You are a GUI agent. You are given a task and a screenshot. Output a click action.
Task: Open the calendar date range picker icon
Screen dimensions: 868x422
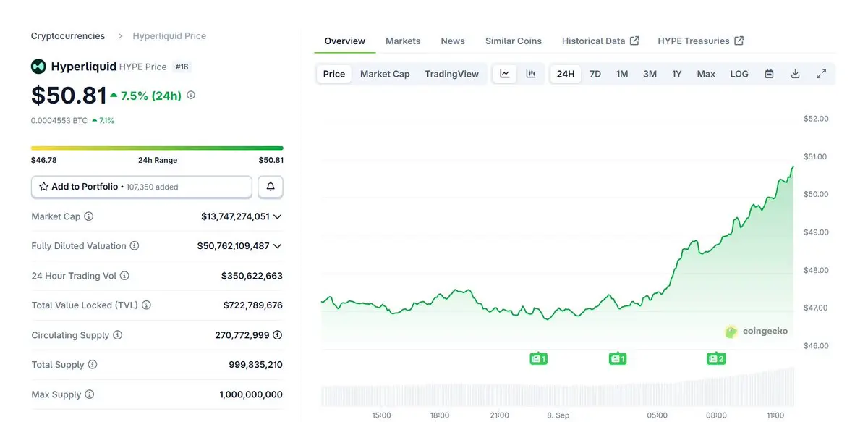(769, 74)
